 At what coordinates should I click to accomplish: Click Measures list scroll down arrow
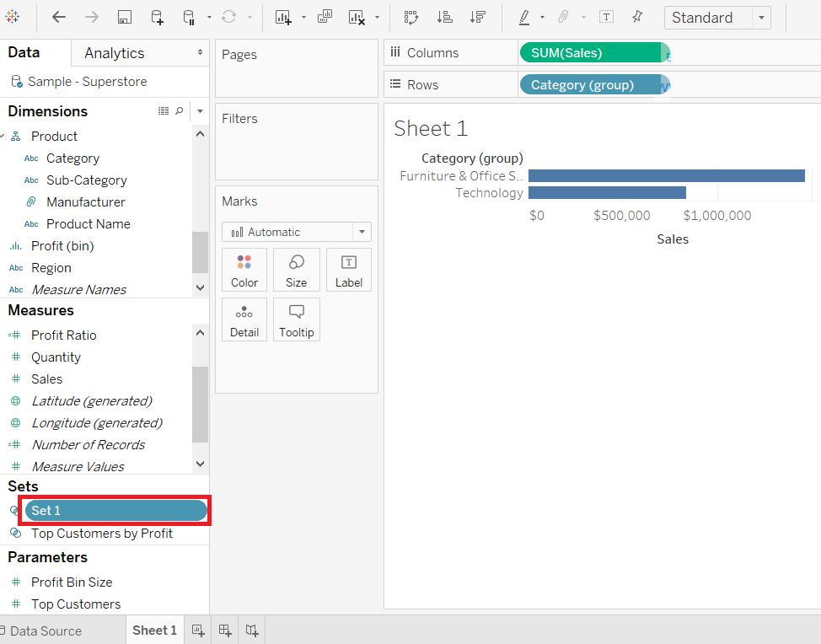pyautogui.click(x=200, y=464)
